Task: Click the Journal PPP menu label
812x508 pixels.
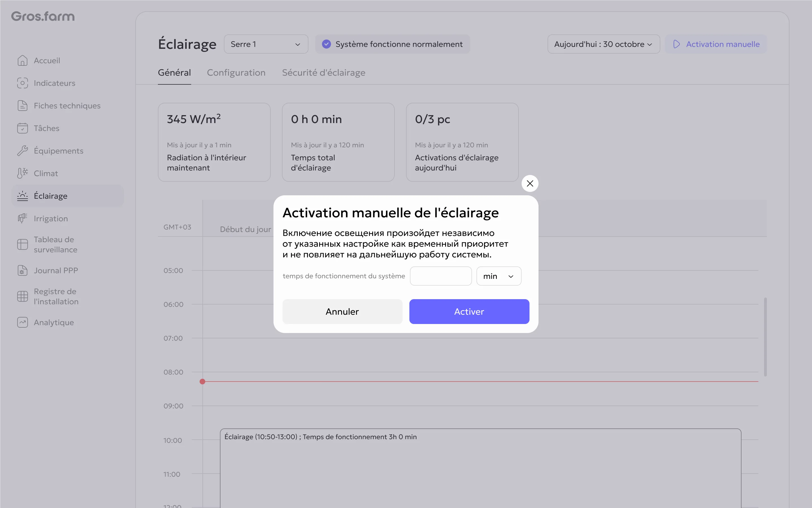Action: (x=56, y=270)
